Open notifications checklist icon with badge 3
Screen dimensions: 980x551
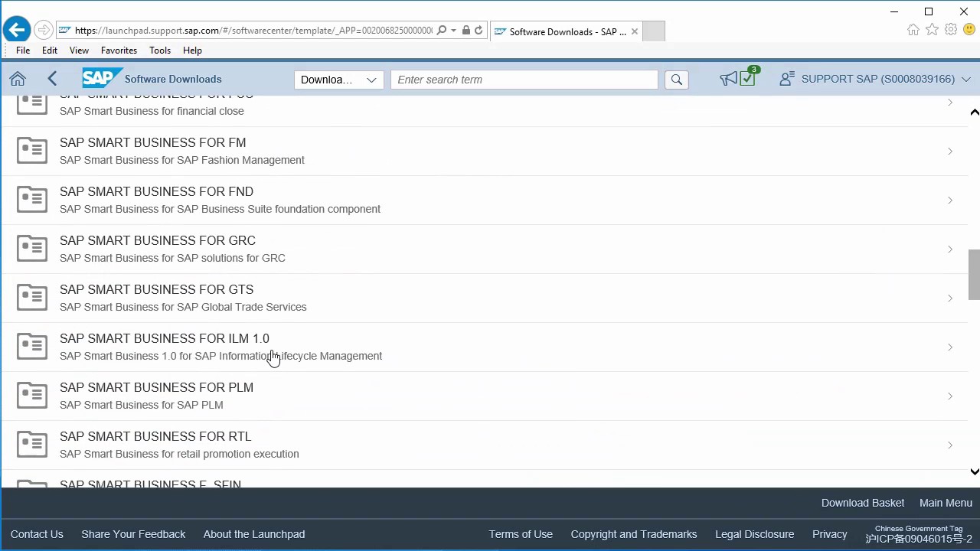tap(748, 77)
